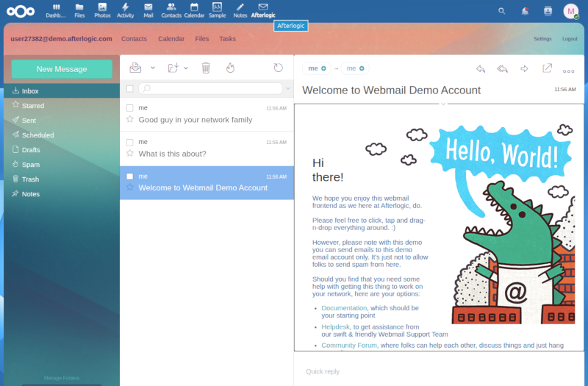This screenshot has width=588, height=386.
Task: Open the Documentation link in the email
Action: [344, 308]
